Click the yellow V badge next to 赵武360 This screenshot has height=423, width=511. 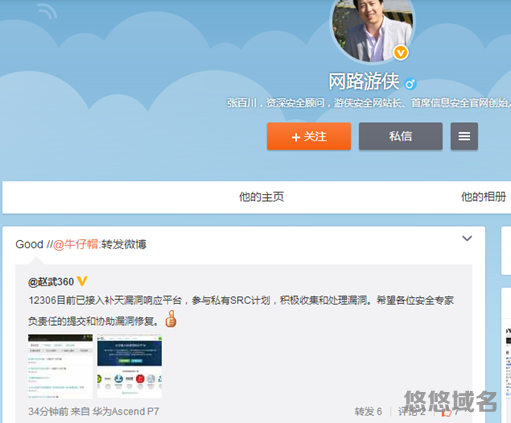point(82,281)
